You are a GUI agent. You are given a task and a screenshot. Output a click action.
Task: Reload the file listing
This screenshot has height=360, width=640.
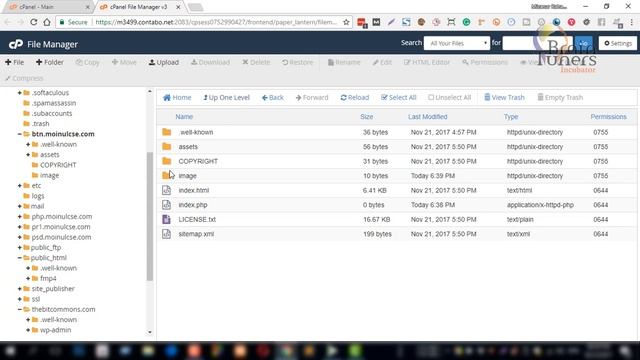click(355, 98)
